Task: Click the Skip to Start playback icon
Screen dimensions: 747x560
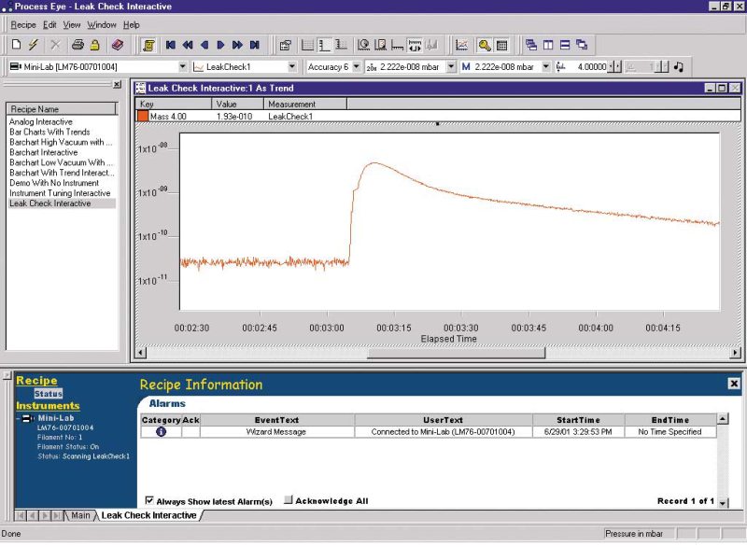Action: [169, 45]
